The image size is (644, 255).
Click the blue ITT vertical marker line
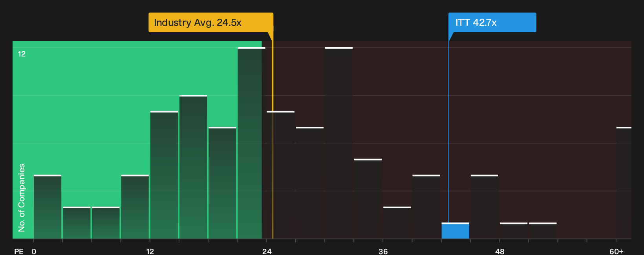pyautogui.click(x=449, y=131)
